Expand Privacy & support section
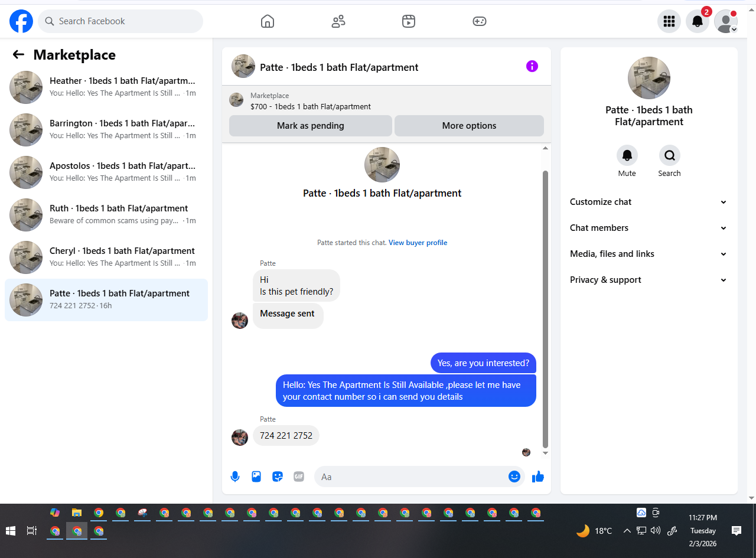The image size is (756, 558). click(x=649, y=280)
